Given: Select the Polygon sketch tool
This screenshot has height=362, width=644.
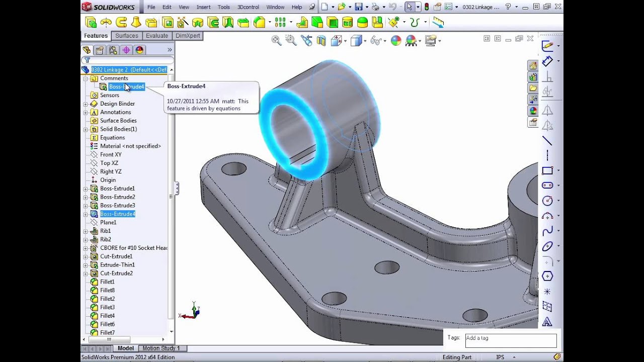Looking at the screenshot, I should tap(547, 276).
